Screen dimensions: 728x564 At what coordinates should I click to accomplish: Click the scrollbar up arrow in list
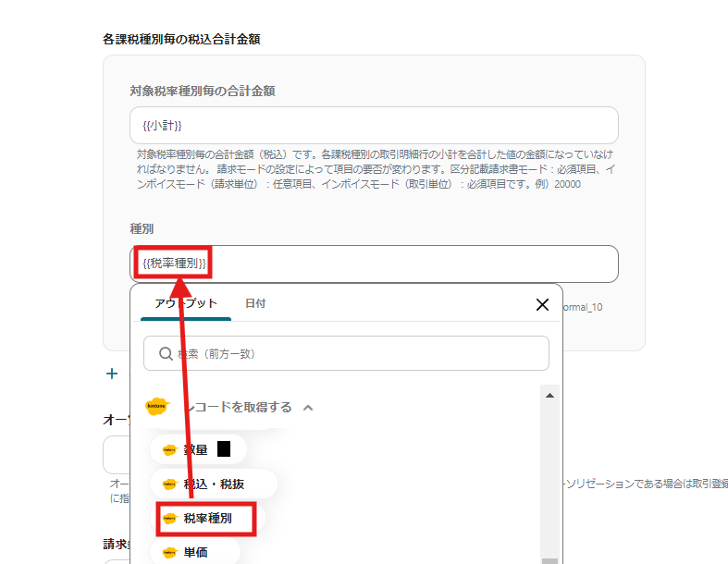click(549, 396)
